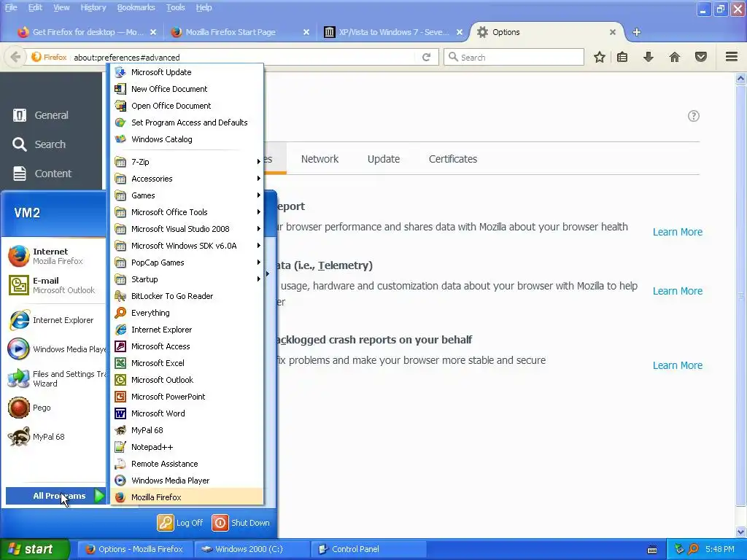Open a new browser tab
The width and height of the screenshot is (747, 560).
pos(636,32)
